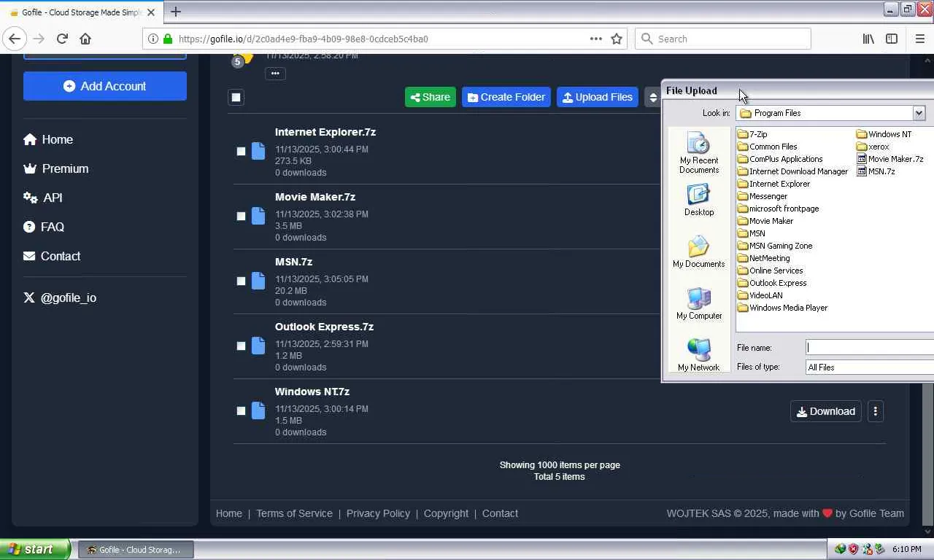Screen dimensions: 934x560
Task: Select the Internet Download Manager folder
Action: (793, 171)
